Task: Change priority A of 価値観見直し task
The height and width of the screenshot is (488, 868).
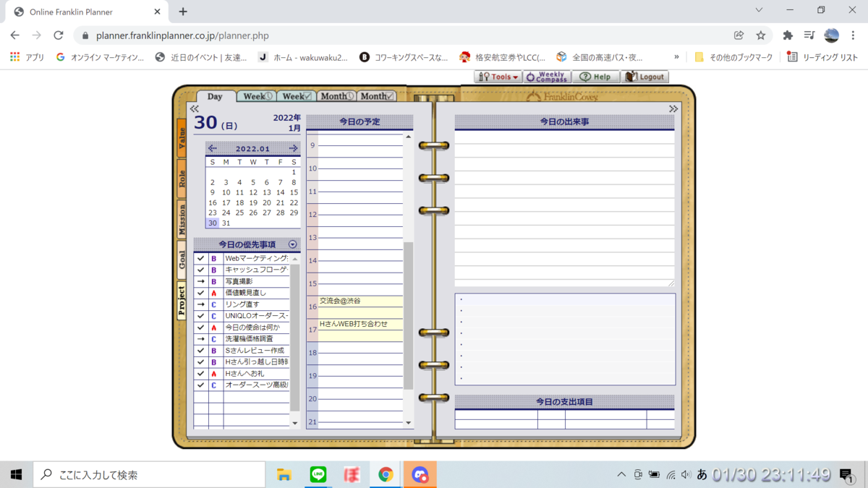Action: pyautogui.click(x=214, y=293)
